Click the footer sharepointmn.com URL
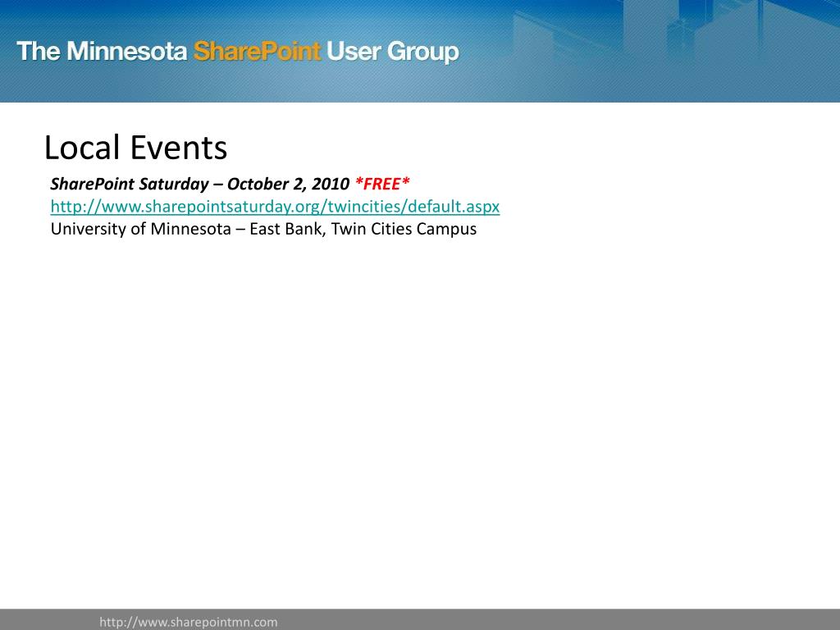The image size is (840, 630). (x=189, y=622)
